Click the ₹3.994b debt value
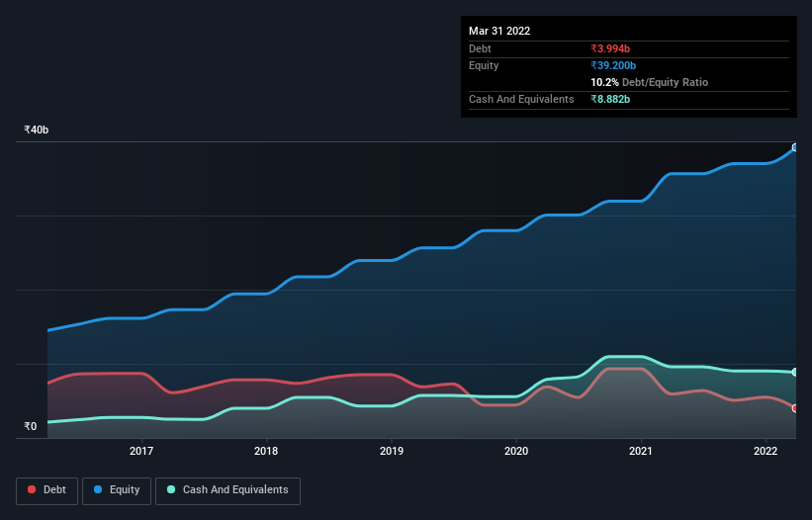 point(610,48)
